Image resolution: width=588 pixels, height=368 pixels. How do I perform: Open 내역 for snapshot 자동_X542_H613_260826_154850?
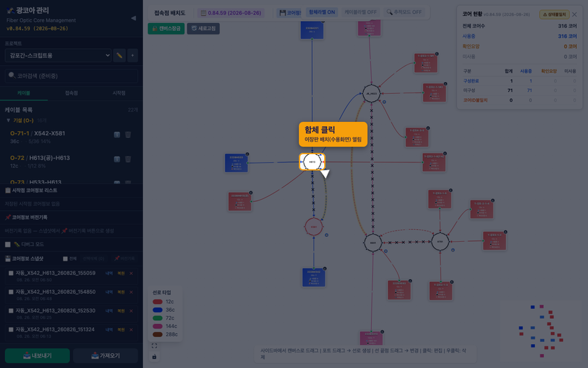coord(108,292)
